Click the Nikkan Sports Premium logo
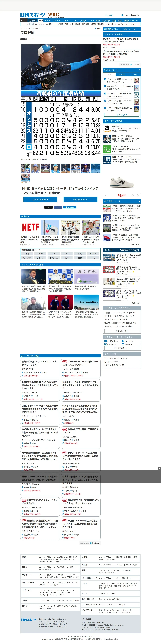The image size is (161, 644). click(130, 250)
